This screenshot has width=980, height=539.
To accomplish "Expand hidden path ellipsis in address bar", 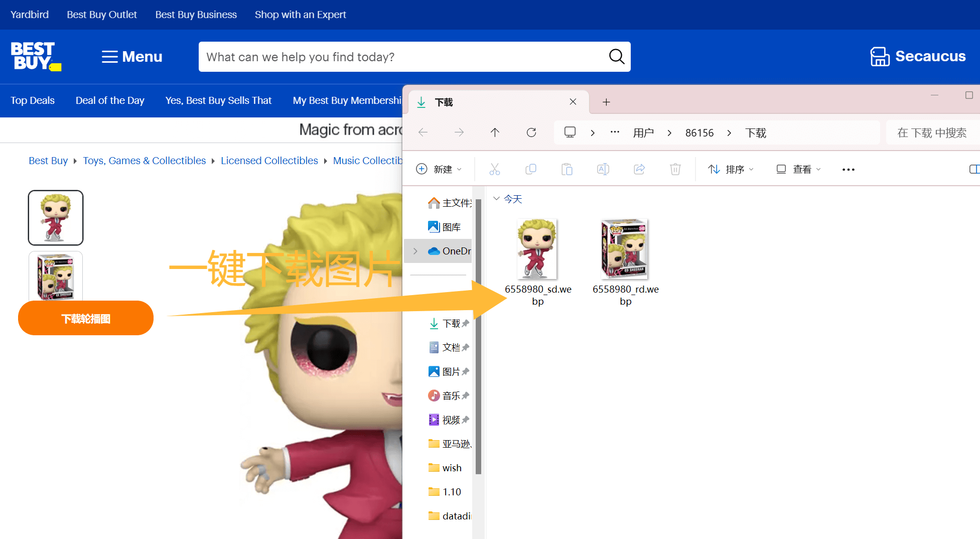I will click(x=615, y=132).
